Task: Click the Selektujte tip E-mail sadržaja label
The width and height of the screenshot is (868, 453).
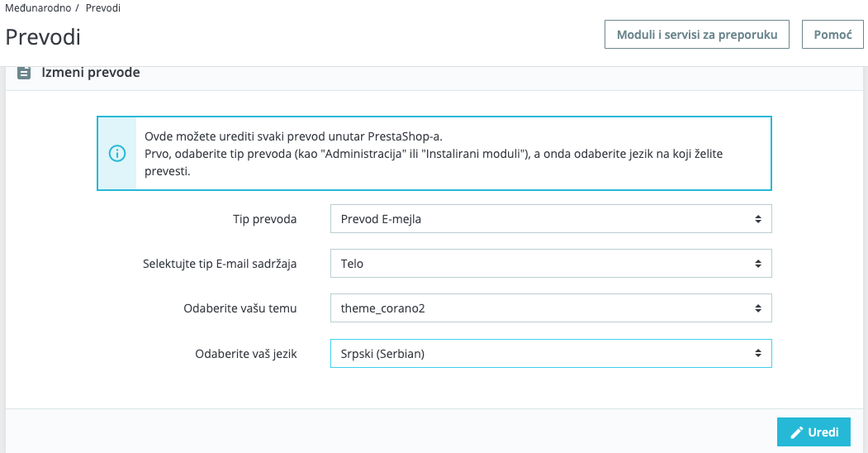Action: [220, 264]
